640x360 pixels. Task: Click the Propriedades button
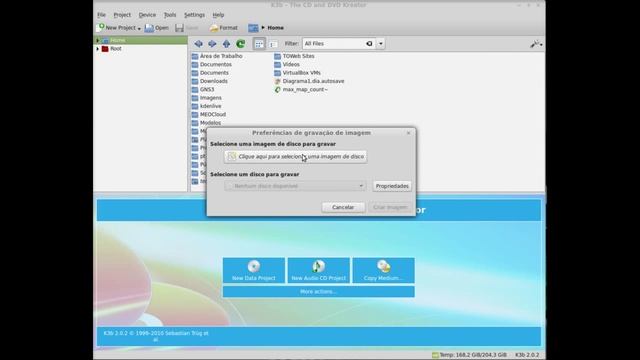[x=392, y=186]
